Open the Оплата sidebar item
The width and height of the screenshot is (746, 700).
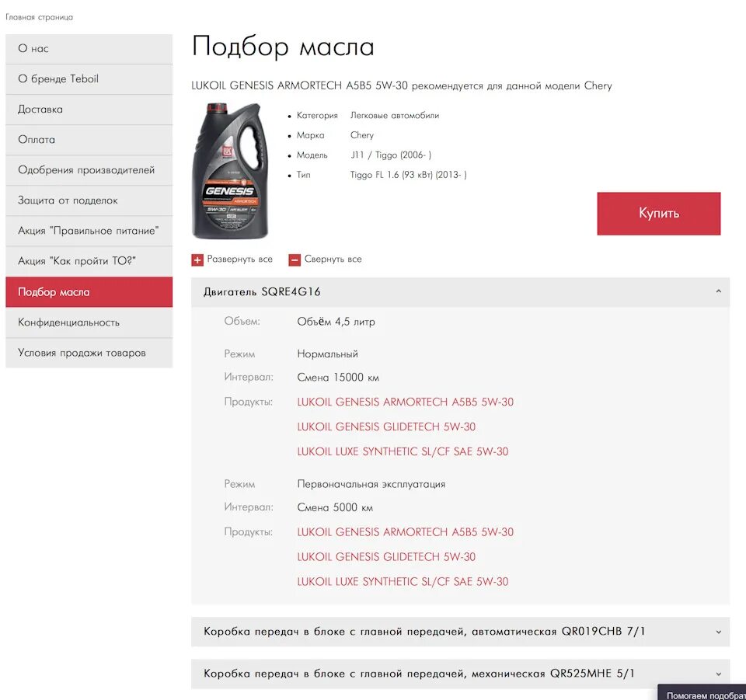(89, 140)
